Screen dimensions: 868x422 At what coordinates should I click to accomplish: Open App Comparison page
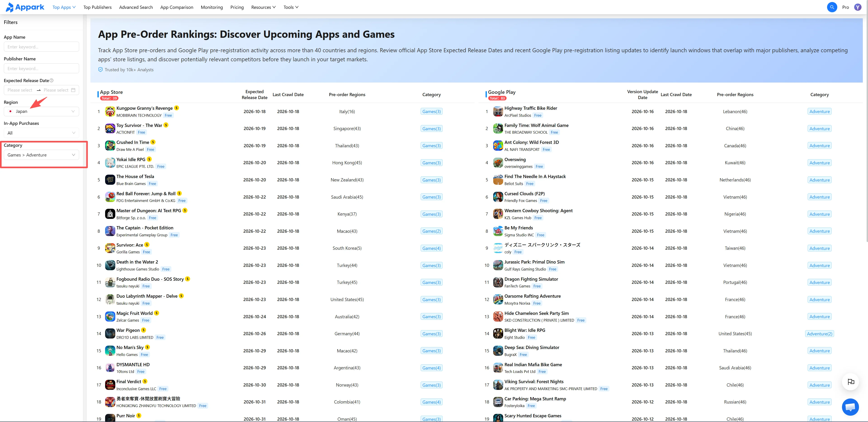(x=177, y=7)
